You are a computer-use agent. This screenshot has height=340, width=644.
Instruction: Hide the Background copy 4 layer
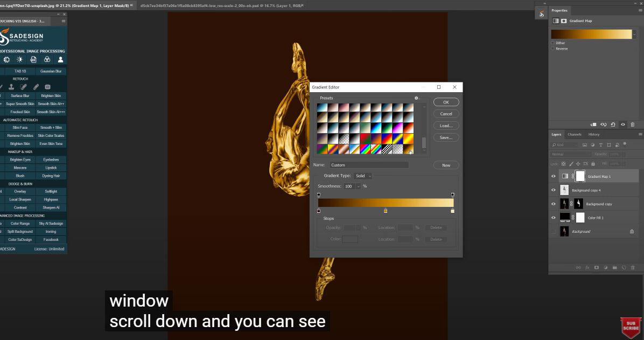(x=553, y=190)
